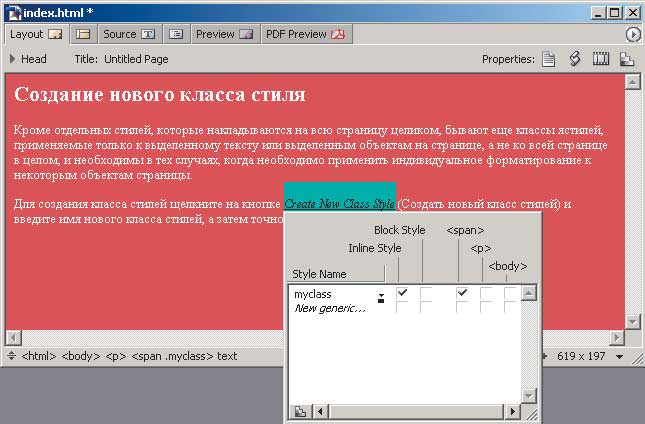This screenshot has height=424, width=645.
Task: Open the Frame Editor tab icon
Action: point(84,34)
